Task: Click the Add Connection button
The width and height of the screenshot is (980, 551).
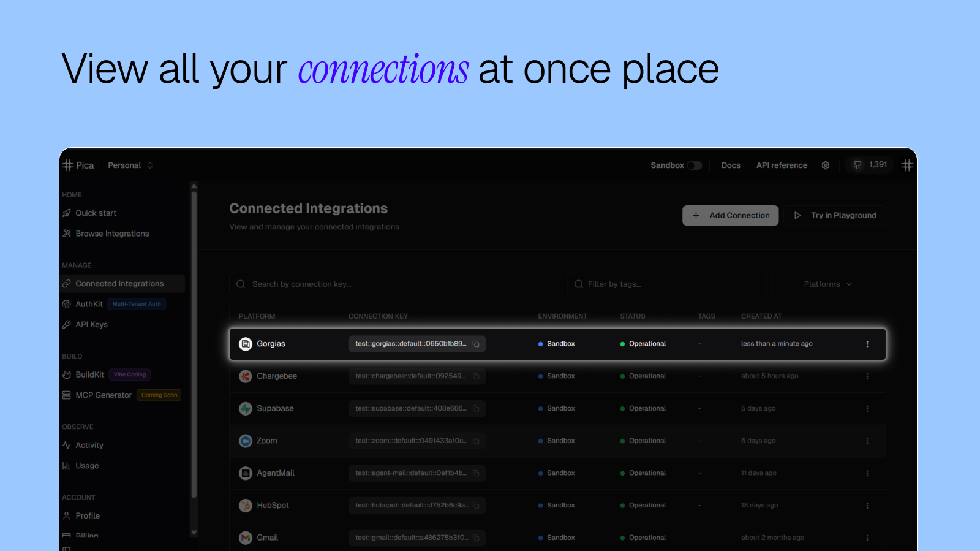Action: point(731,216)
